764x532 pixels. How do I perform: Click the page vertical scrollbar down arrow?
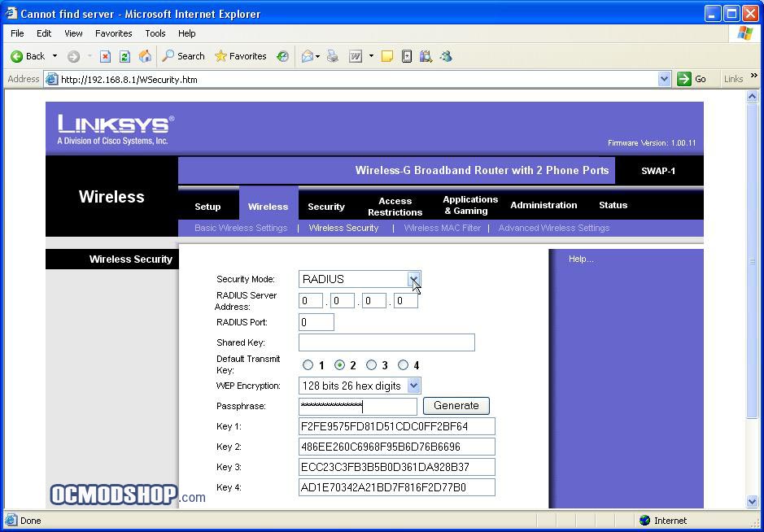click(x=752, y=501)
